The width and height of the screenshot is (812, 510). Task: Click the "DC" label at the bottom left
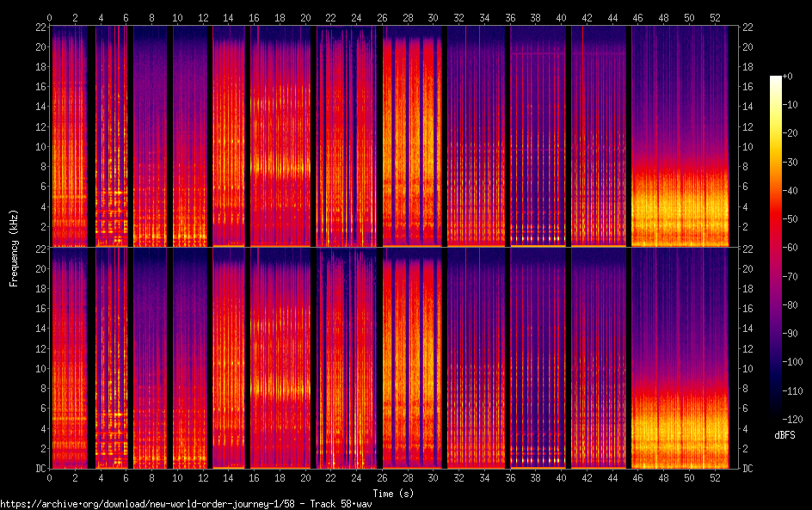click(40, 468)
